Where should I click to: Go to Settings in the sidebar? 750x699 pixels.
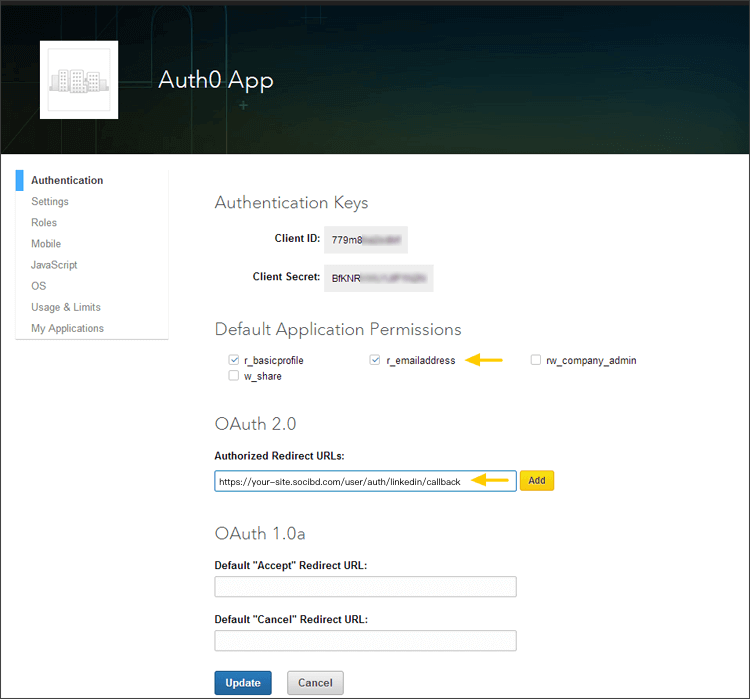point(50,202)
